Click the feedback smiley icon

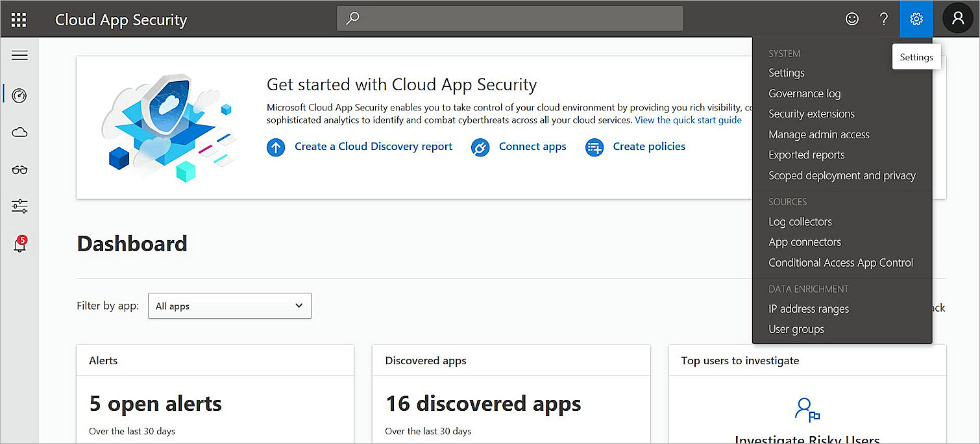[852, 19]
